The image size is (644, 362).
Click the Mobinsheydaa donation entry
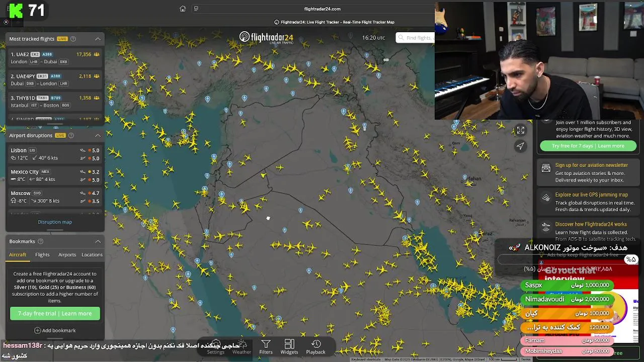[x=567, y=351]
